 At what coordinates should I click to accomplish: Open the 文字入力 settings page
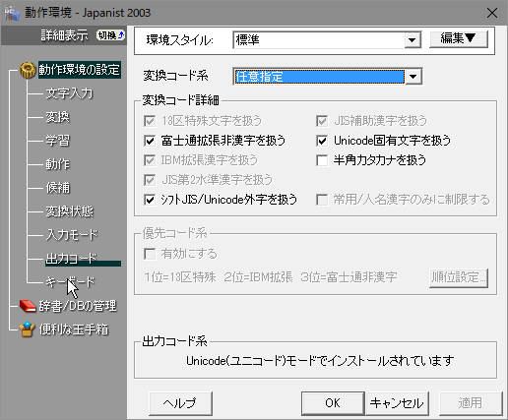69,93
